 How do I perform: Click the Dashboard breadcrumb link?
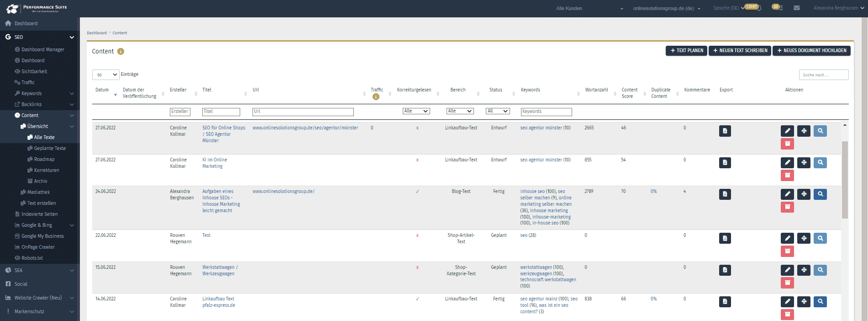coord(97,33)
